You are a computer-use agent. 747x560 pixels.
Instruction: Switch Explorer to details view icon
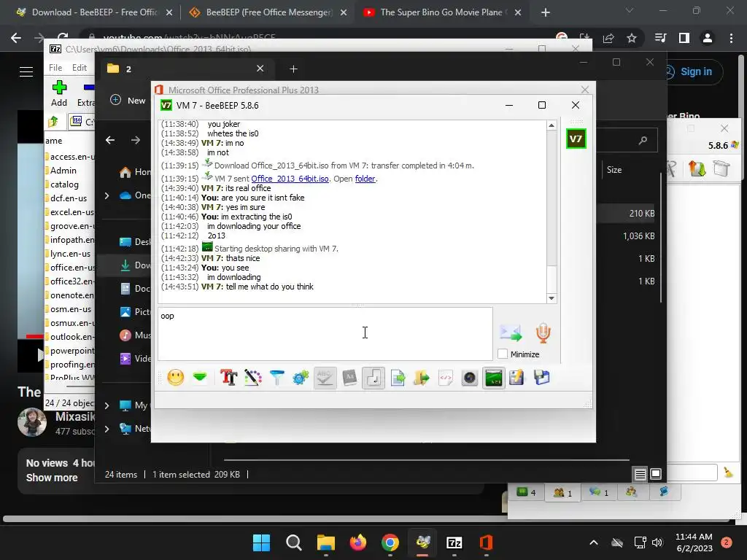[x=640, y=474]
